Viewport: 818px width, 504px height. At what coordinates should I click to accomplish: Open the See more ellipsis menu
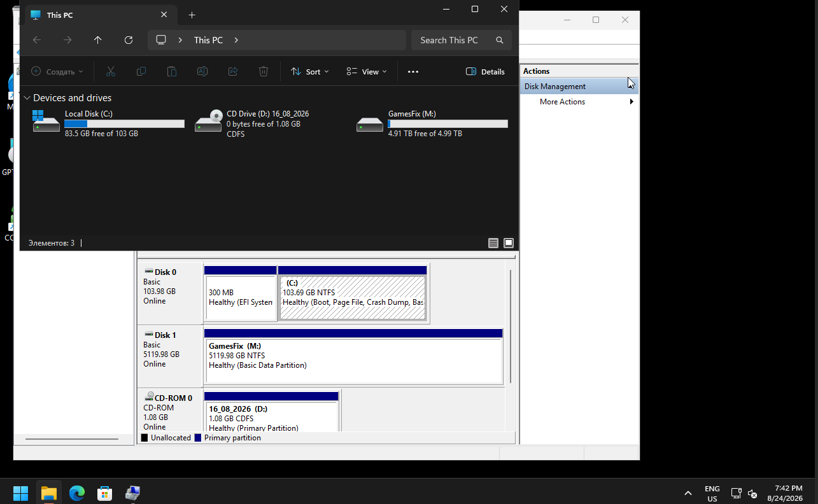[413, 72]
